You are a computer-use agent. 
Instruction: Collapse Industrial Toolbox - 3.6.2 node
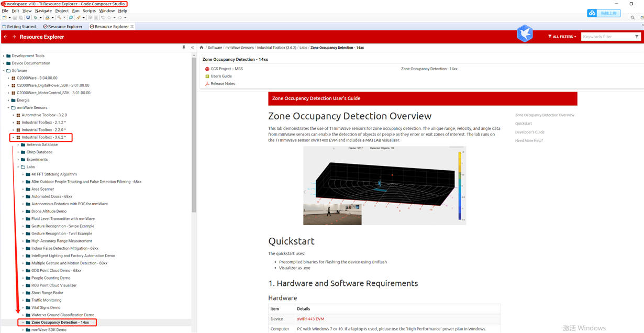(13, 137)
